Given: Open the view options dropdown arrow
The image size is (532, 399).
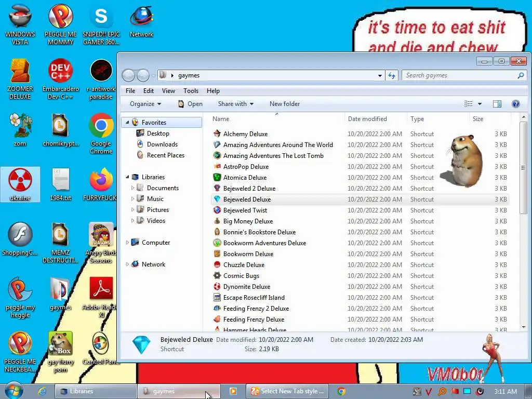Looking at the screenshot, I should coord(480,104).
